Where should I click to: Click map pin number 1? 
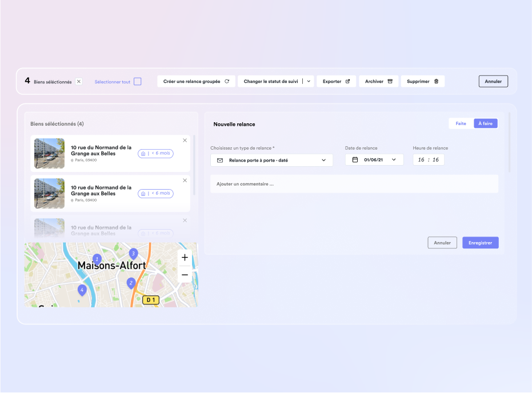(x=97, y=259)
